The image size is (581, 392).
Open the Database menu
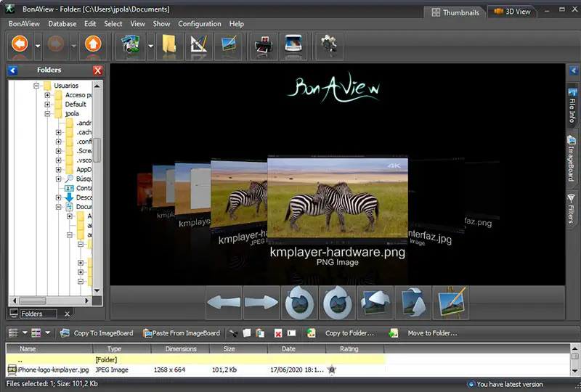62,24
